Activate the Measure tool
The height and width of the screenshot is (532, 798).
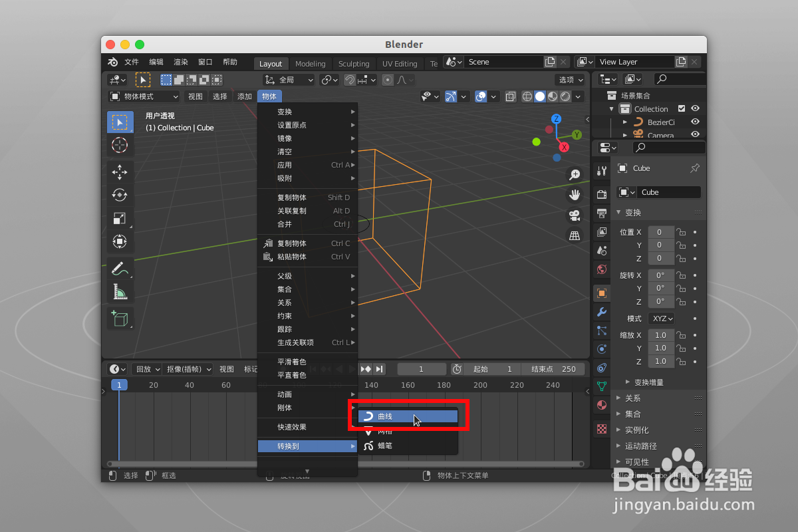[120, 291]
